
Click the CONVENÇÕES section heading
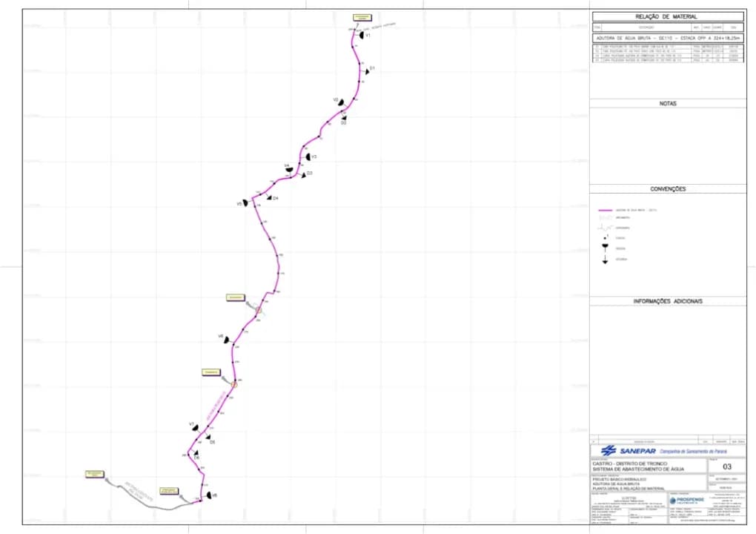point(668,189)
